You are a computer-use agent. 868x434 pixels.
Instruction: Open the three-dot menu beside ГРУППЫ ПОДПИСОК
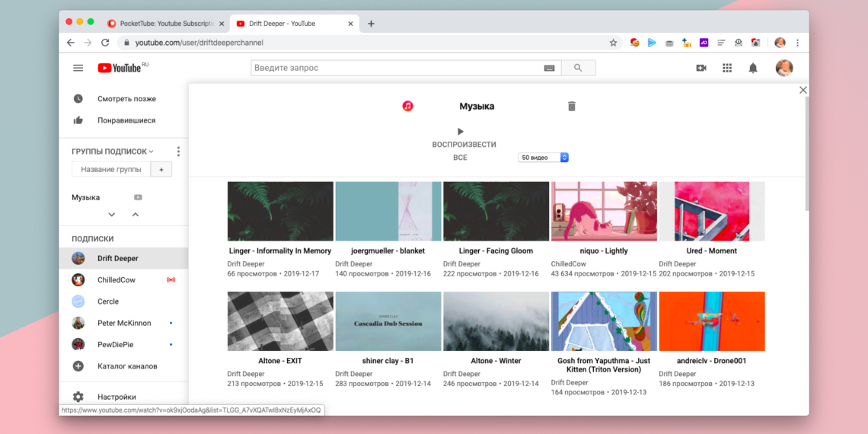(x=178, y=152)
